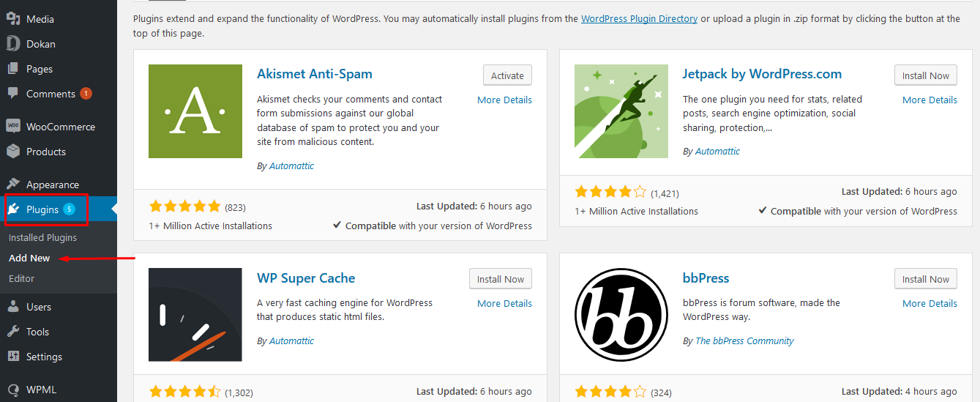Click the Appearance paintbrush icon

[13, 185]
